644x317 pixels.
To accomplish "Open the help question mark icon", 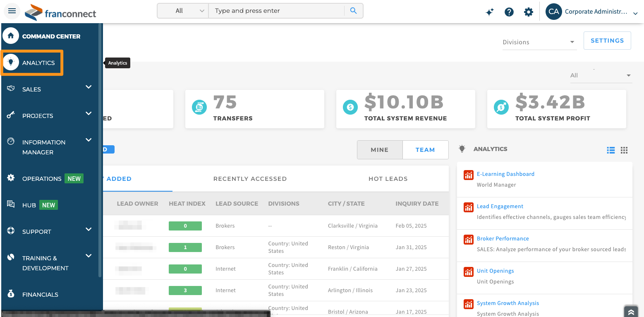I will 509,12.
